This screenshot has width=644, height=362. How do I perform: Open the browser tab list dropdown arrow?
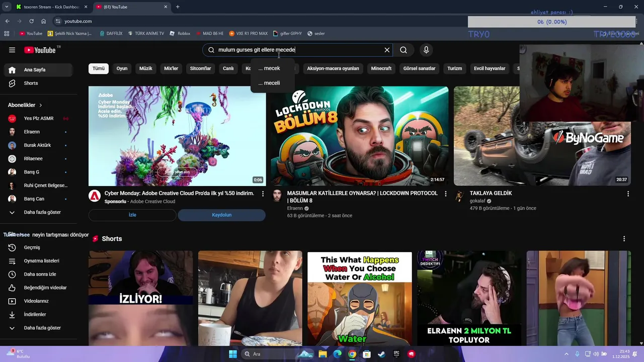[7, 7]
